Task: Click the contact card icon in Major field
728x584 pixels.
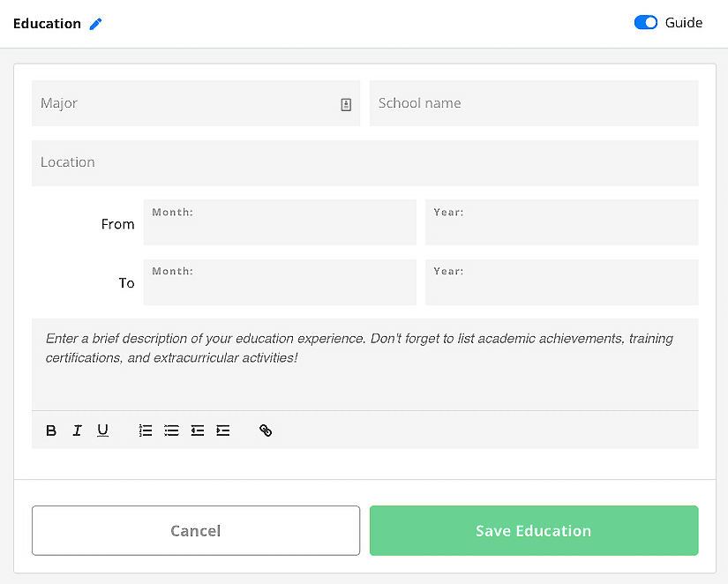Action: click(346, 104)
